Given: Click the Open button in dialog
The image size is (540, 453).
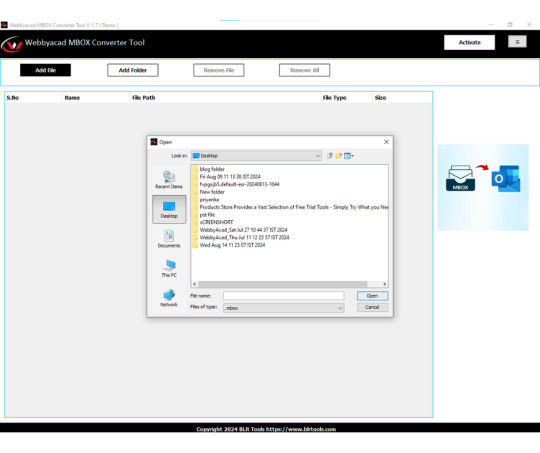Looking at the screenshot, I should pos(372,296).
